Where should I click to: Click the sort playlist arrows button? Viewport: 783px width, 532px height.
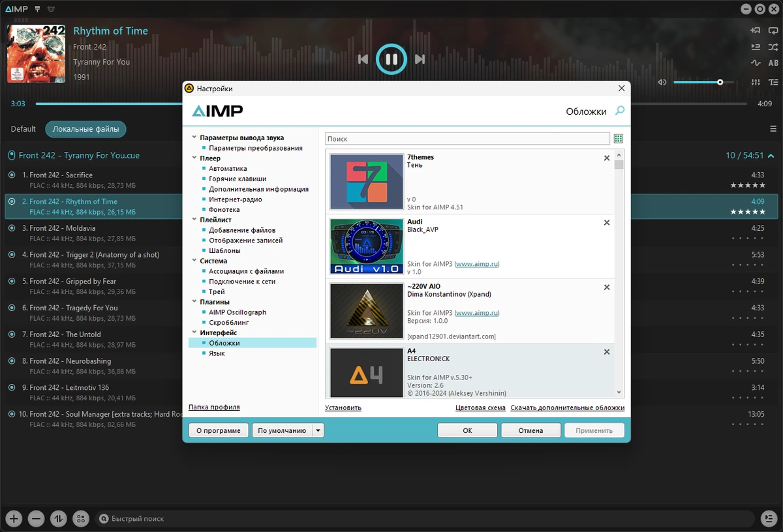(x=59, y=519)
